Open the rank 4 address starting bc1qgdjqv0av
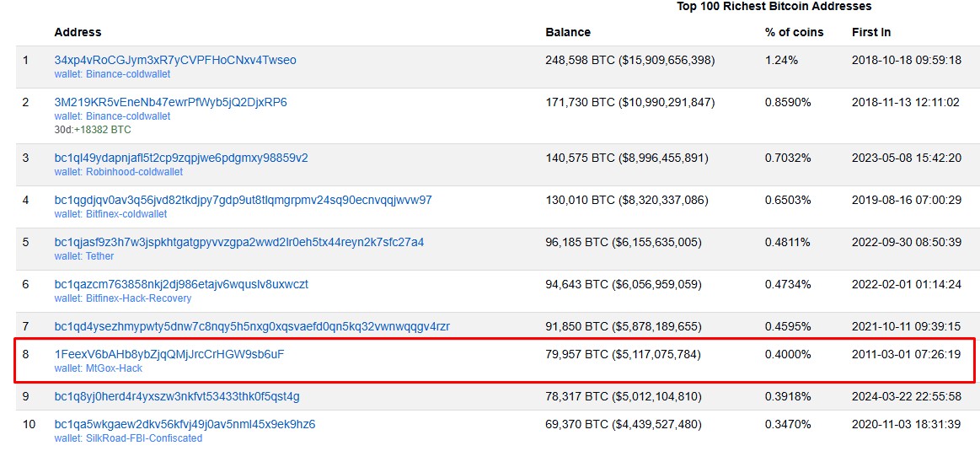This screenshot has height=451, width=980. [x=243, y=200]
